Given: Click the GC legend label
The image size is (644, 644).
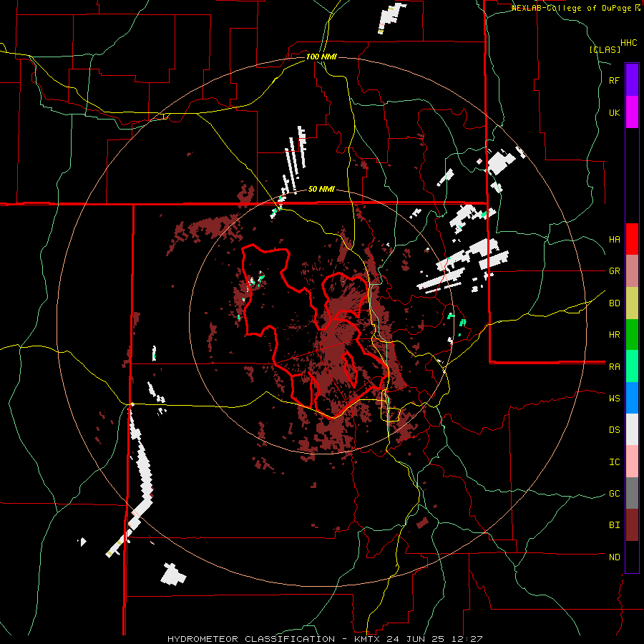Looking at the screenshot, I should (x=615, y=494).
